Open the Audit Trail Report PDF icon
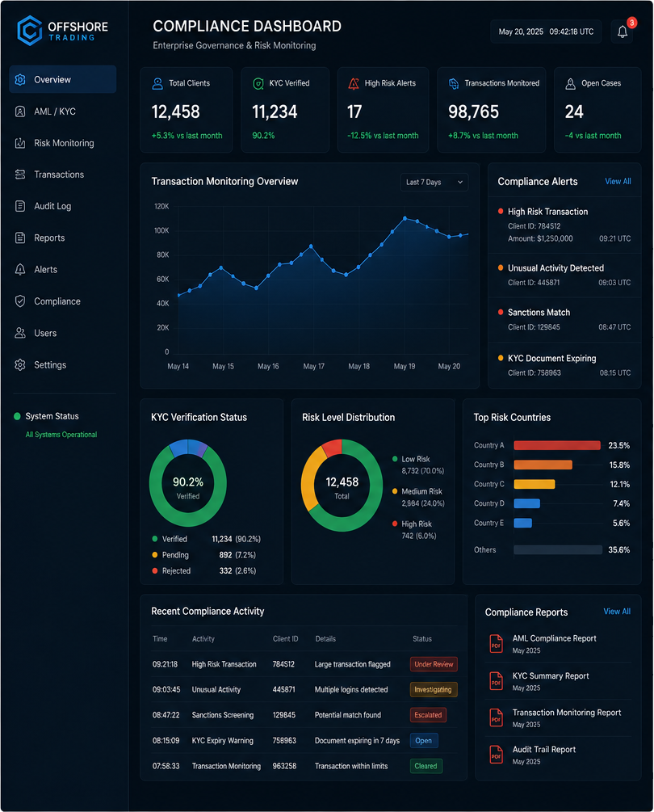This screenshot has width=654, height=812. pyautogui.click(x=497, y=755)
